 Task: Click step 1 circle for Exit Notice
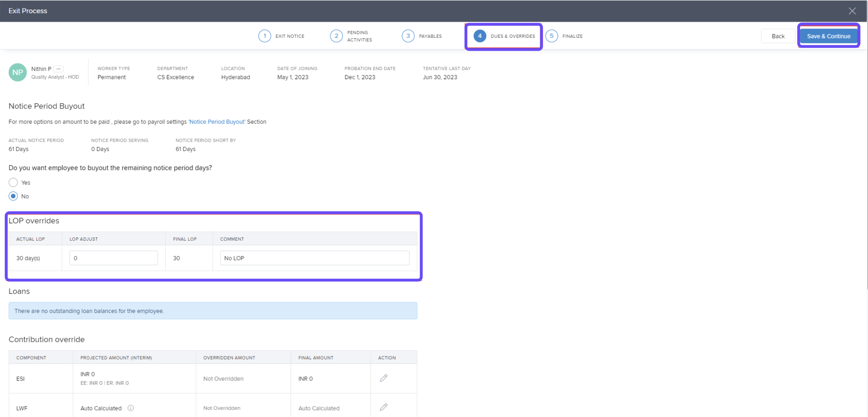pos(265,36)
